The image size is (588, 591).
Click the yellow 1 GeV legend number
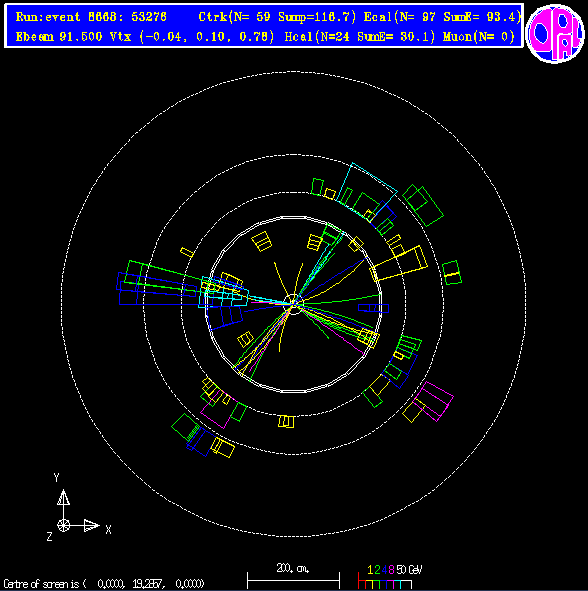[370, 570]
